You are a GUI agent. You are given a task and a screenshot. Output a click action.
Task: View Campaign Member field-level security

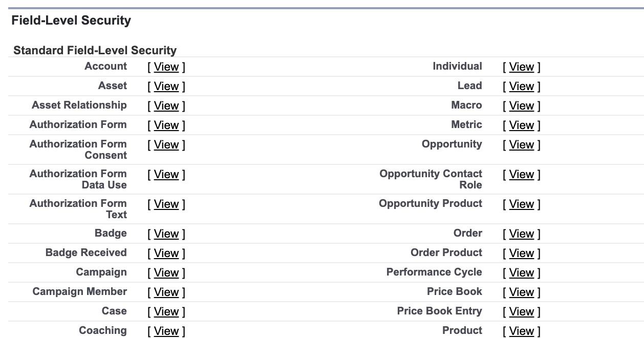[166, 292]
